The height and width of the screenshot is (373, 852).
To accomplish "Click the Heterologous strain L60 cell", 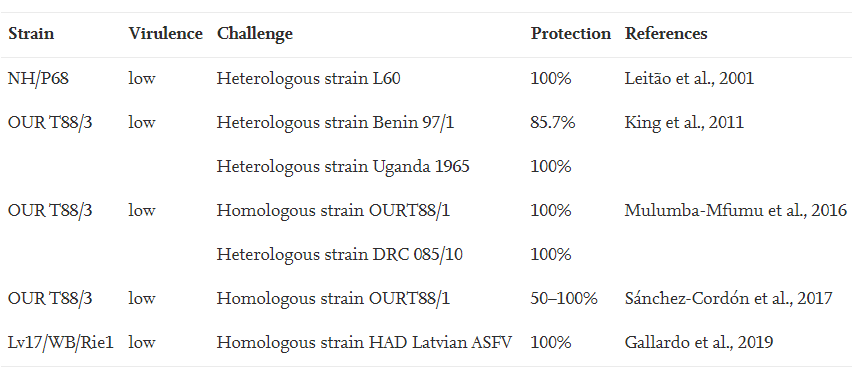I will coord(309,79).
